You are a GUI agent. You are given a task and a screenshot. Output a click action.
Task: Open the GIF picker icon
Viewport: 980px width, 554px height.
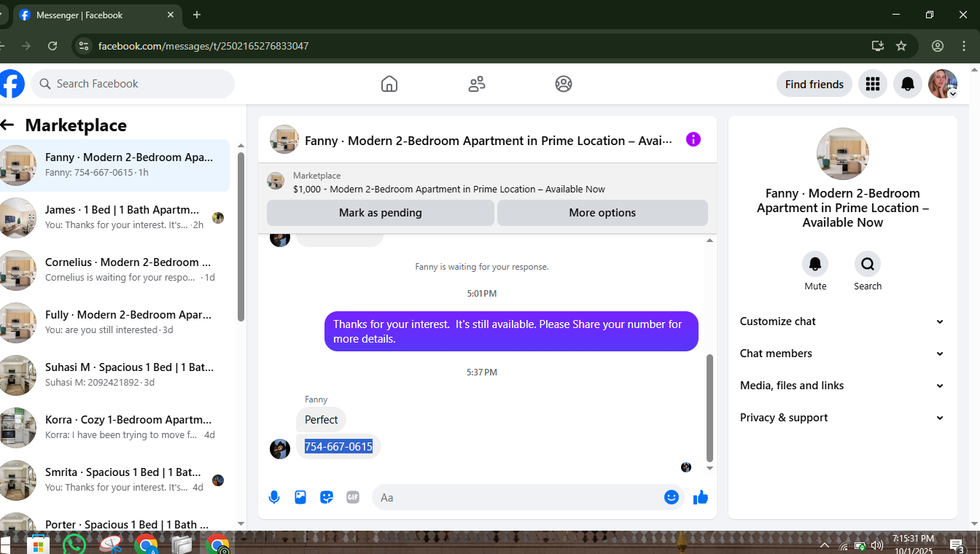353,497
